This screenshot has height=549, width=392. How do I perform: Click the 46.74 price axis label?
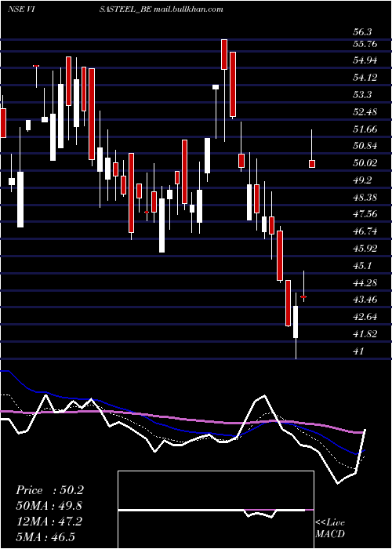[x=365, y=231]
